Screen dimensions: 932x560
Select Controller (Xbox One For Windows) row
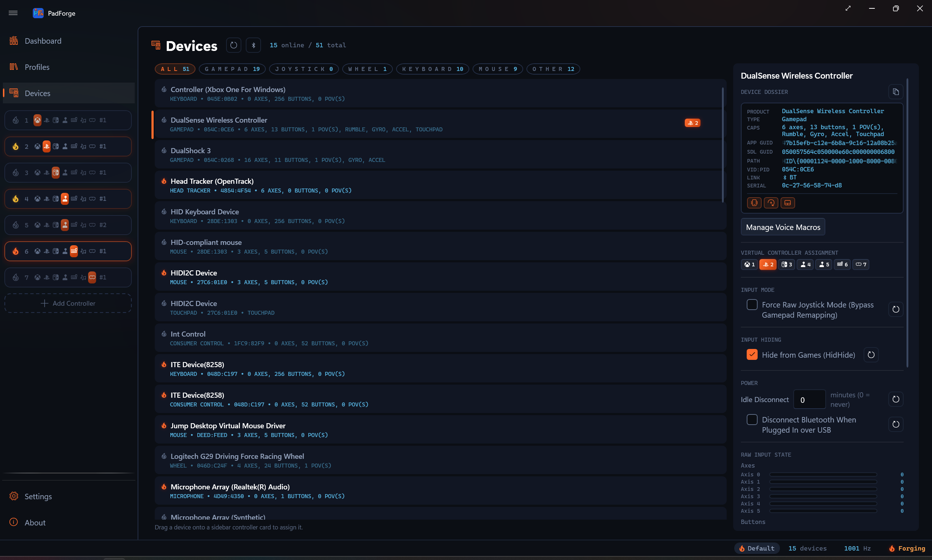coord(440,94)
